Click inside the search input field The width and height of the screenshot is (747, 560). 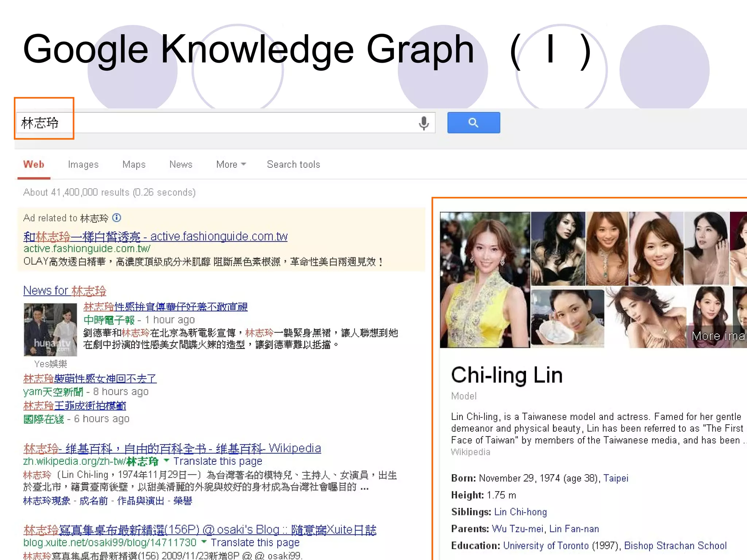pyautogui.click(x=225, y=123)
